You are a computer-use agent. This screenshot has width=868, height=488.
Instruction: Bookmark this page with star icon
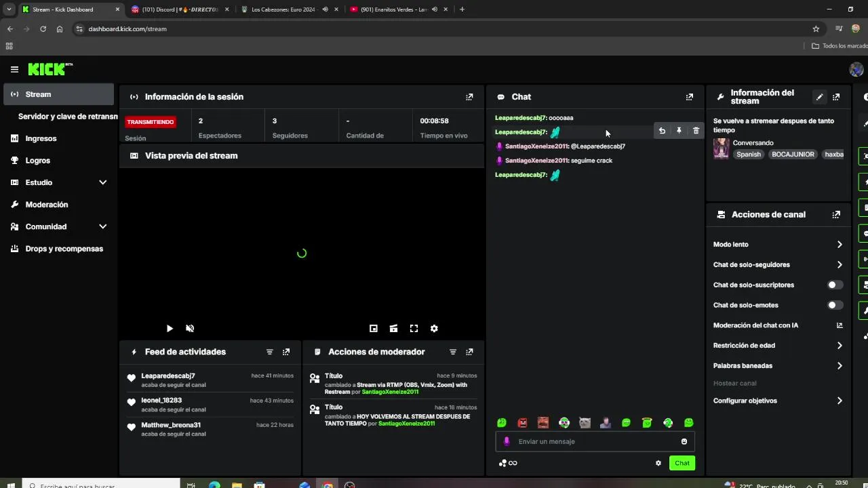coord(816,29)
